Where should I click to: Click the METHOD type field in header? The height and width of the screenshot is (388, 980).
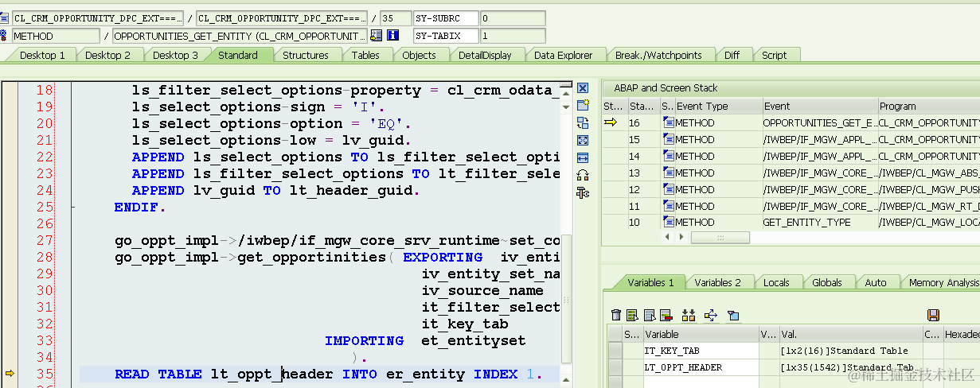pyautogui.click(x=57, y=36)
